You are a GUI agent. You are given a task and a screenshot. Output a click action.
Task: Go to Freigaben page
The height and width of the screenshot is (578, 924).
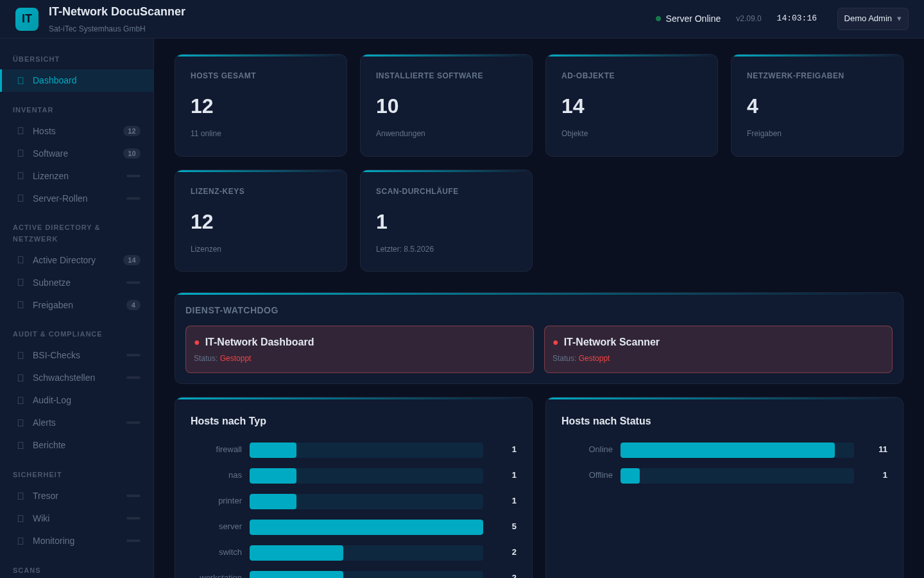click(77, 305)
